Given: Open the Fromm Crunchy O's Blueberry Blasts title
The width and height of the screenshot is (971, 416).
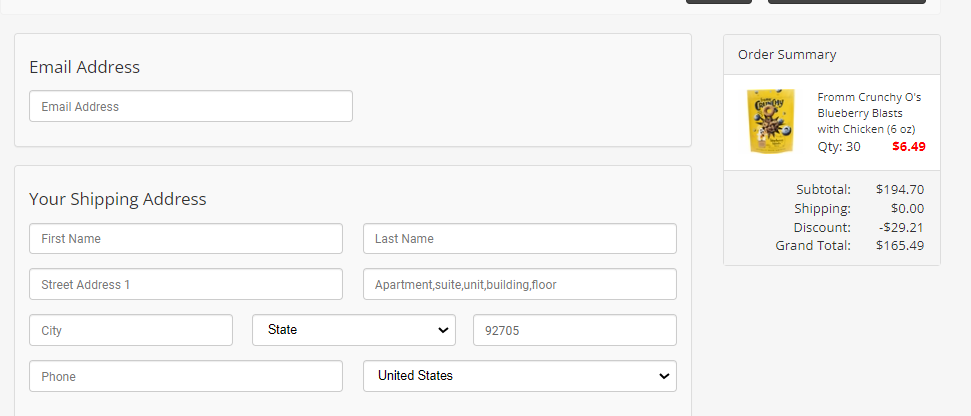Looking at the screenshot, I should tap(869, 113).
